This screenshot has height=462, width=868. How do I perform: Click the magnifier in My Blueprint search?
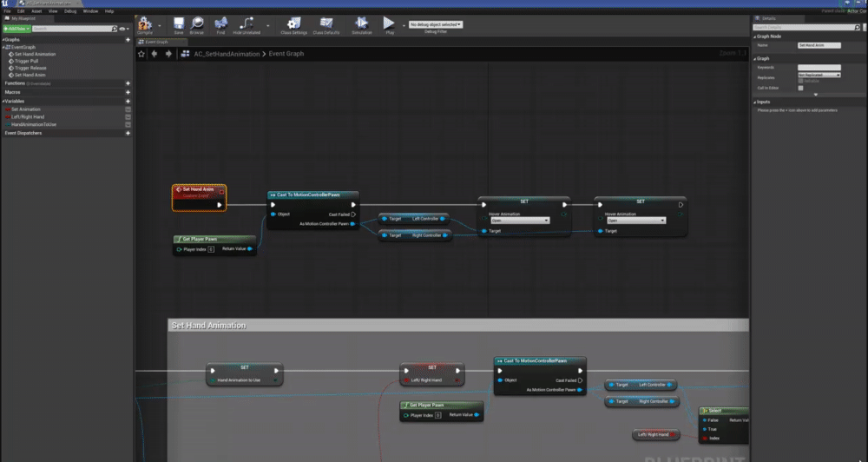click(x=115, y=29)
